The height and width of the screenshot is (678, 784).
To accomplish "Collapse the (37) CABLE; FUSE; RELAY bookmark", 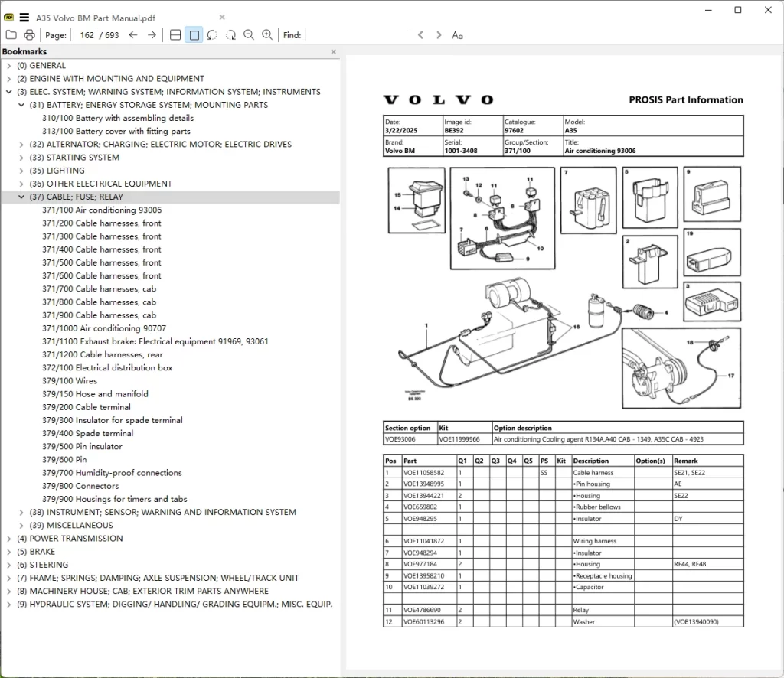I will tap(21, 197).
